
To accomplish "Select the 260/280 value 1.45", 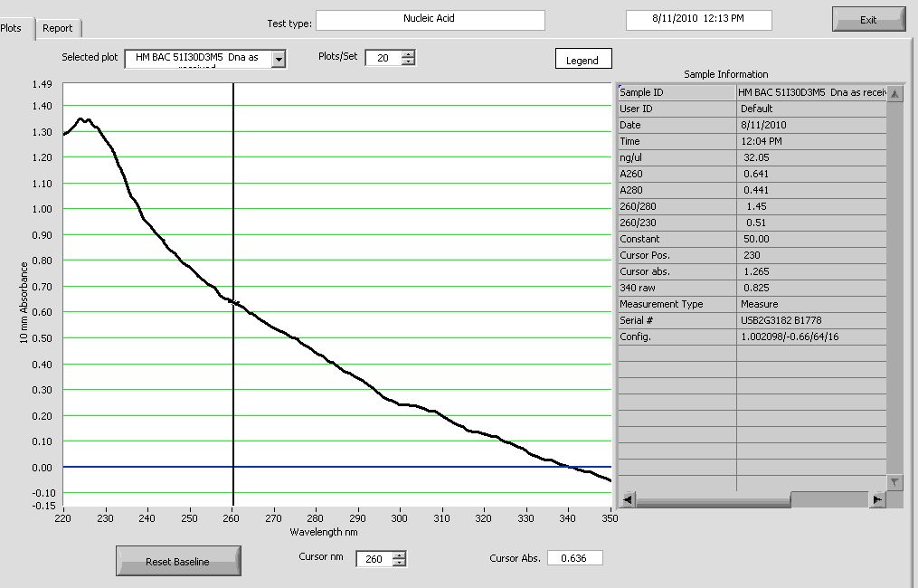I will (x=811, y=207).
